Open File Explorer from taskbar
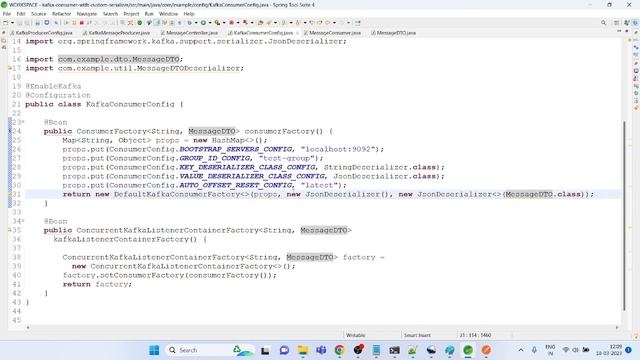This screenshot has width=640, height=360. [303, 350]
